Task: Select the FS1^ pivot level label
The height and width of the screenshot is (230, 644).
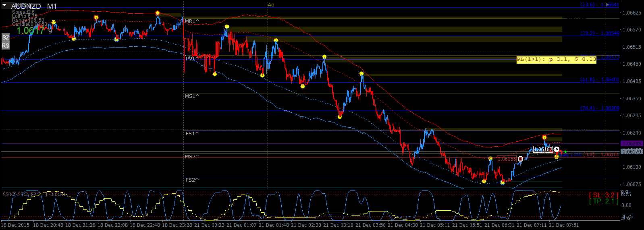Action: point(192,133)
